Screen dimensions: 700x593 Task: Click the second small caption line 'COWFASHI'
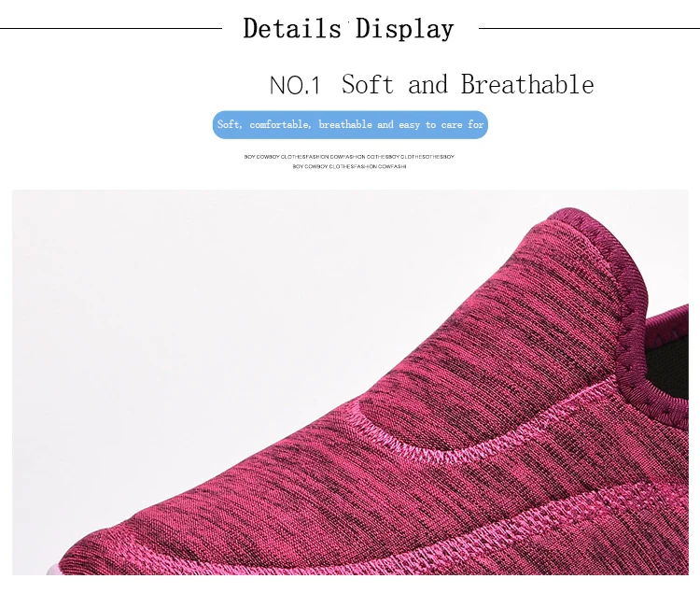pos(350,166)
